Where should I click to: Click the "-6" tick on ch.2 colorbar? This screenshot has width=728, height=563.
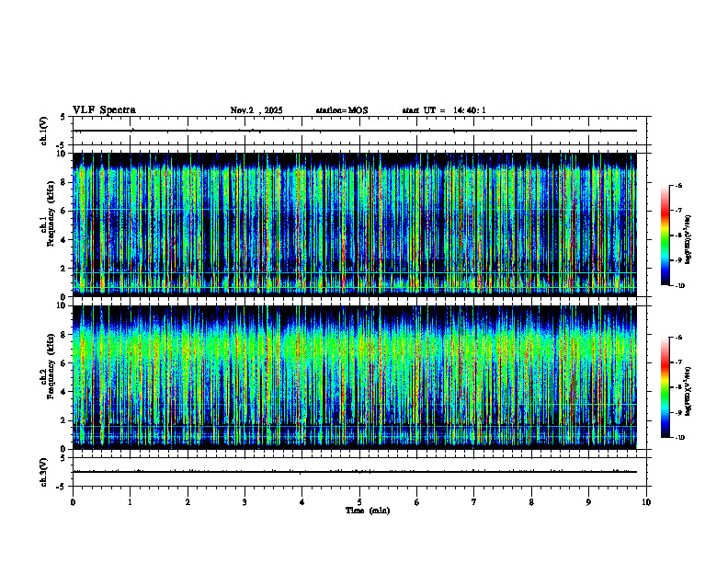coord(678,338)
